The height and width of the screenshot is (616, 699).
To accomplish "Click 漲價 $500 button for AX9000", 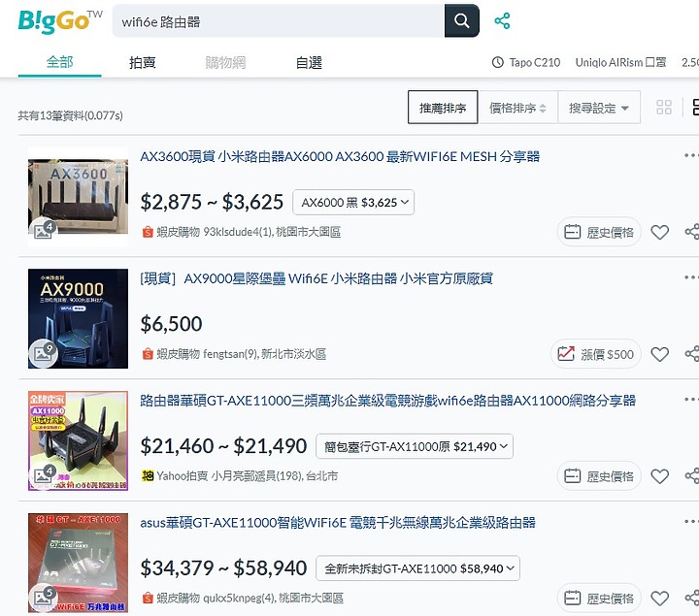I will click(x=595, y=354).
